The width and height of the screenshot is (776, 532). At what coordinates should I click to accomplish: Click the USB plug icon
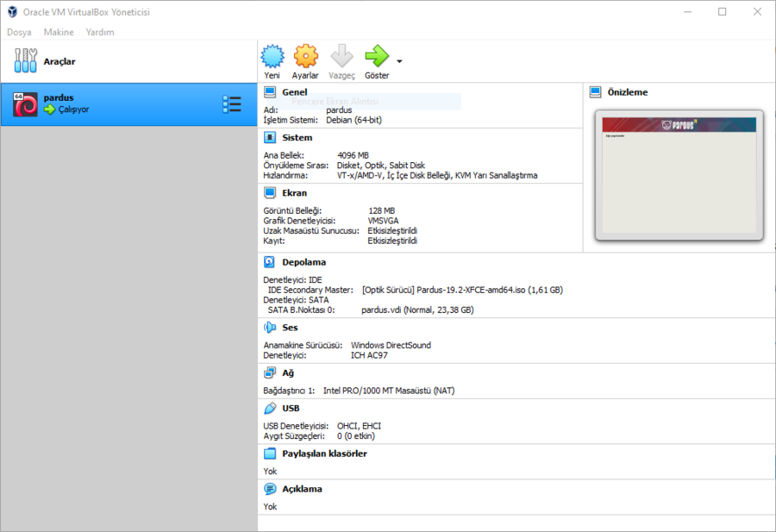pyautogui.click(x=270, y=409)
